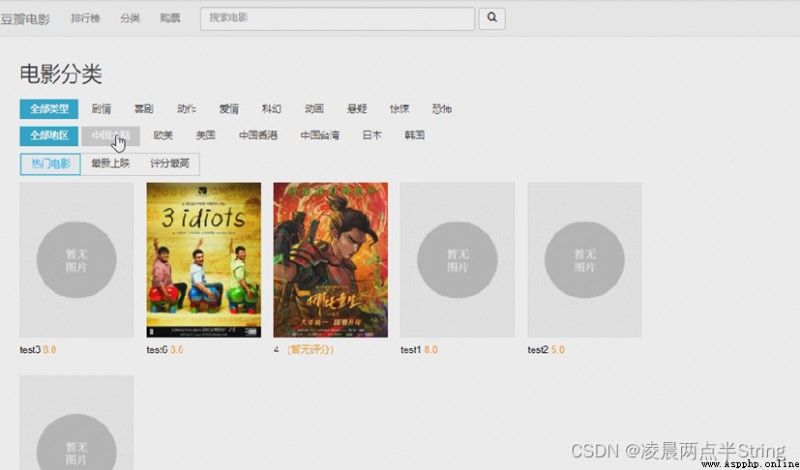800x470 pixels.
Task: Open the 购票 navigation item
Action: (x=170, y=18)
